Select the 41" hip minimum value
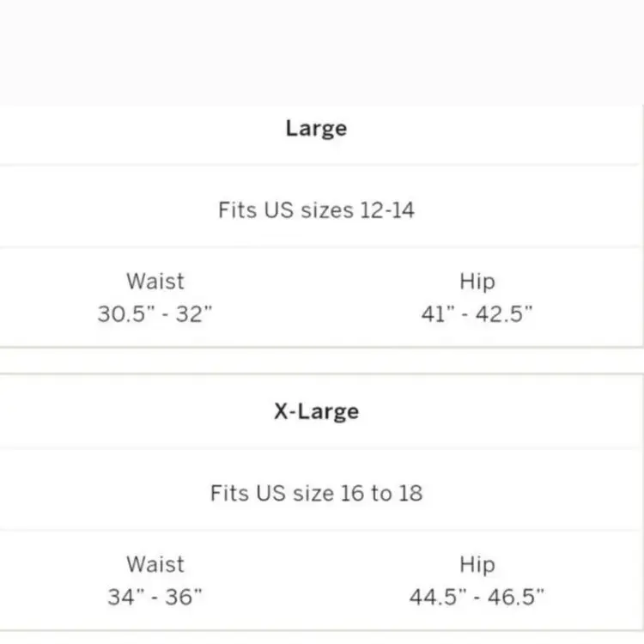This screenshot has height=644, width=644. [x=439, y=314]
